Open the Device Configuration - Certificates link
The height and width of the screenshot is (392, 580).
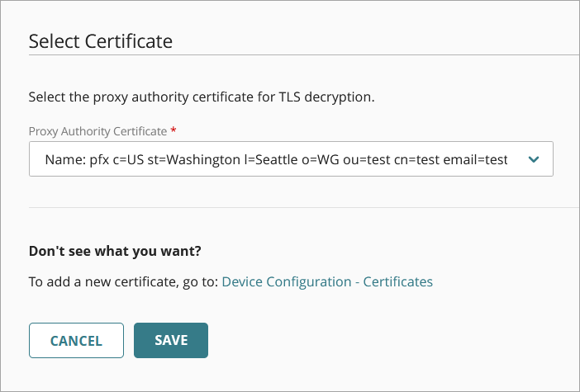point(327,281)
